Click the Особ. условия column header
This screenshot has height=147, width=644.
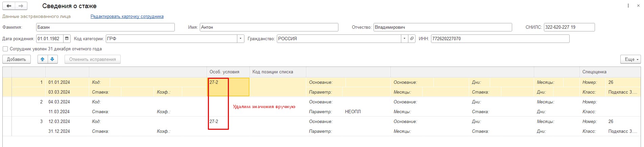tap(224, 72)
